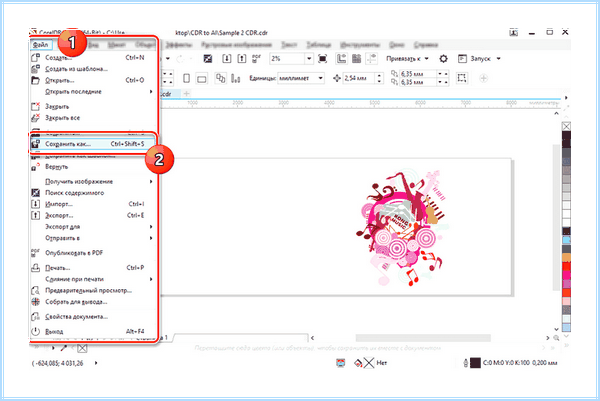The image size is (600, 401).
Task: Select Опубликовать в PDF menu item
Action: click(93, 253)
